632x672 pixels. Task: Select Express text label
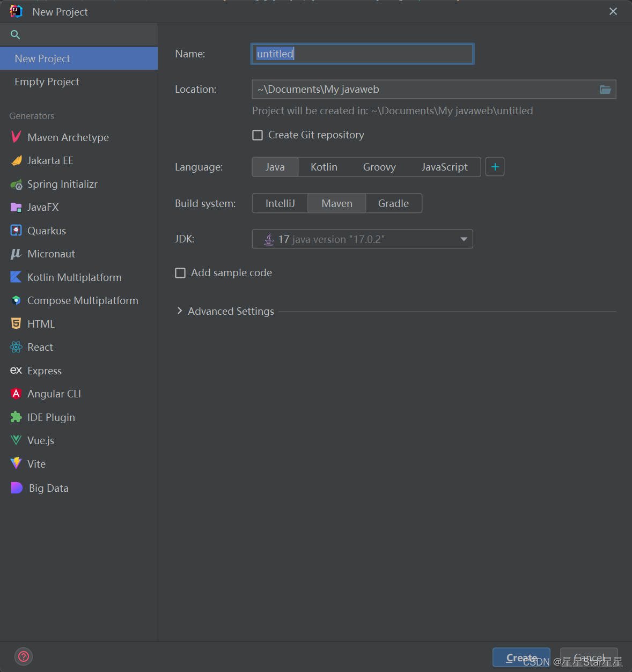click(x=45, y=371)
